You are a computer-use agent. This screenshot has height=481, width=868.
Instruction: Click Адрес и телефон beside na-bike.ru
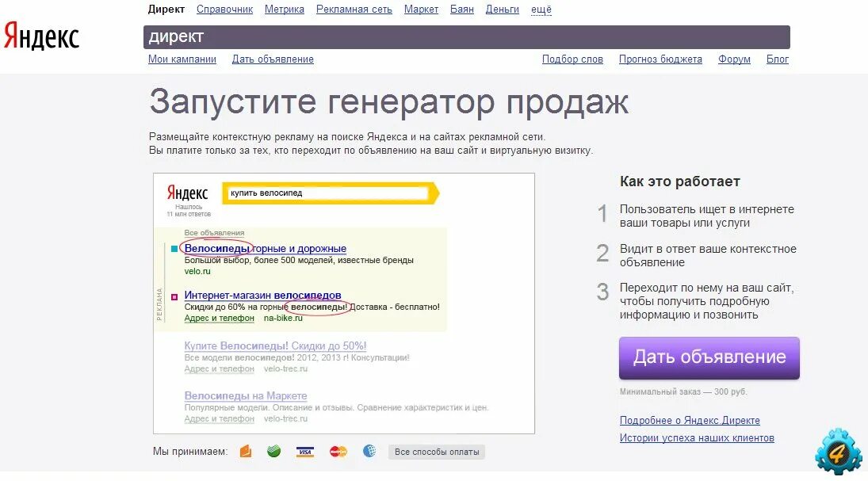(220, 319)
